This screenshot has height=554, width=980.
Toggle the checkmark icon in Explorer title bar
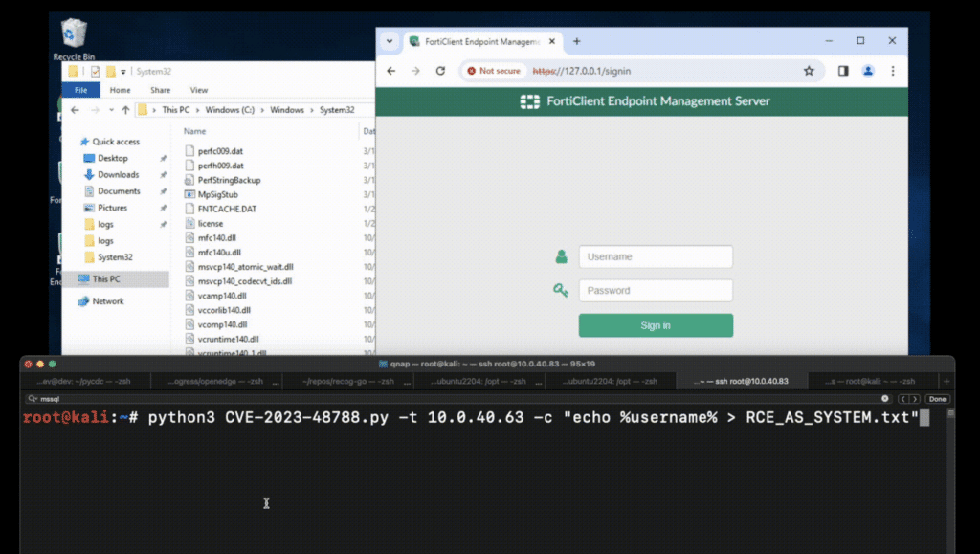click(95, 71)
